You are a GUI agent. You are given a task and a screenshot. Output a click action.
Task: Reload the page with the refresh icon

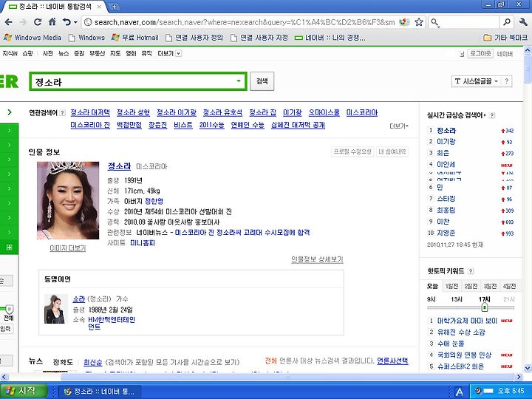tap(38, 22)
